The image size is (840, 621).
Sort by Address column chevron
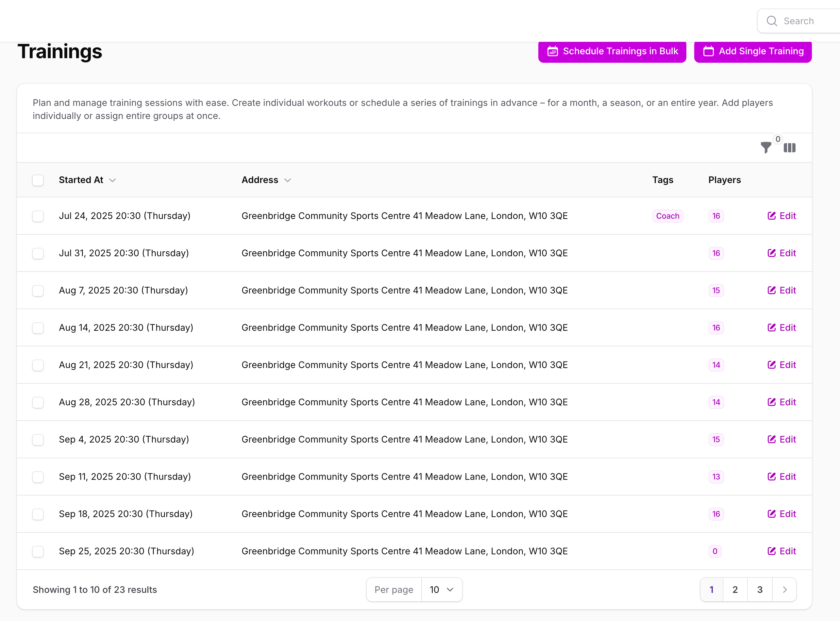[x=288, y=180]
